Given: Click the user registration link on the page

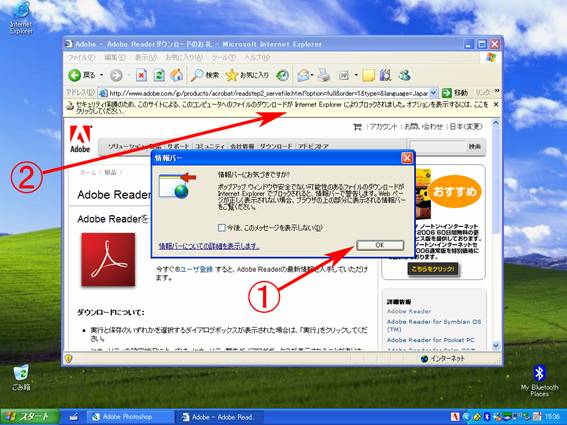Looking at the screenshot, I should coord(196,269).
